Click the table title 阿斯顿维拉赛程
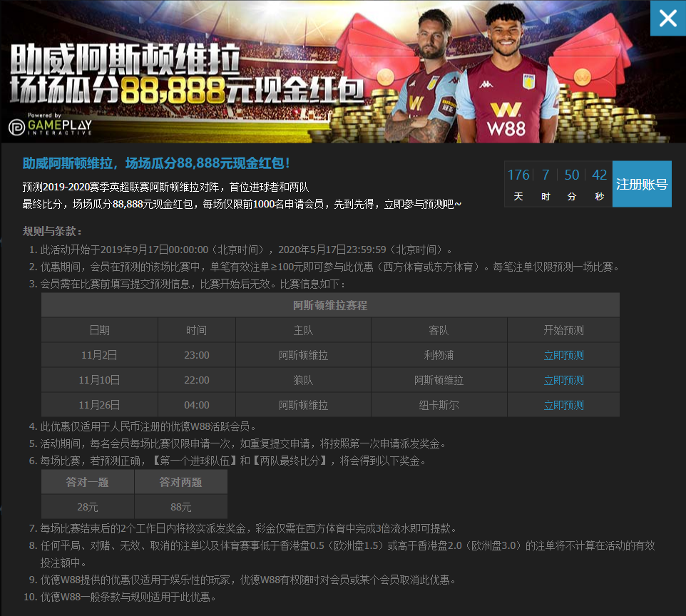Image resolution: width=686 pixels, height=616 pixels. (x=330, y=305)
